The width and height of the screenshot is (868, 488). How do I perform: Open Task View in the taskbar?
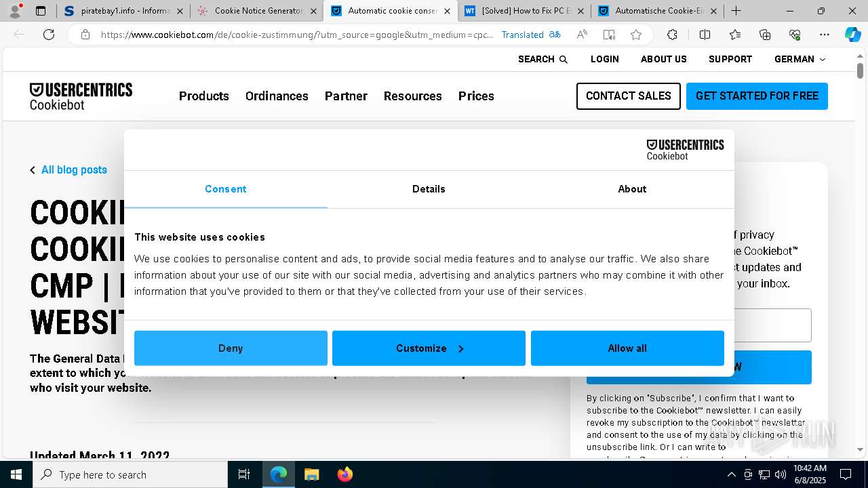tap(244, 474)
